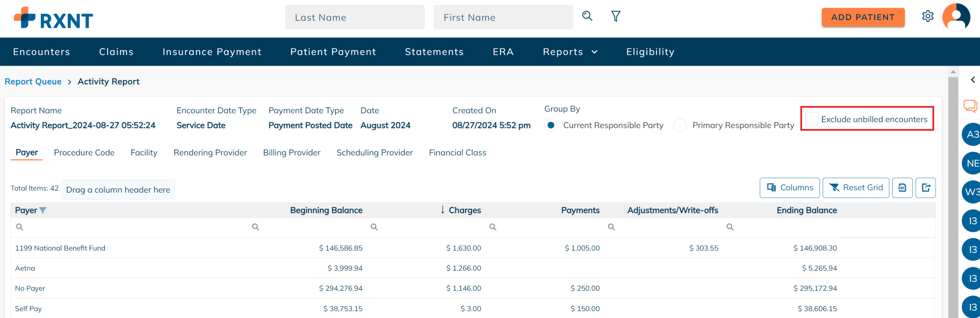Click the Payer column filter icon
This screenshot has height=318, width=980.
point(43,210)
